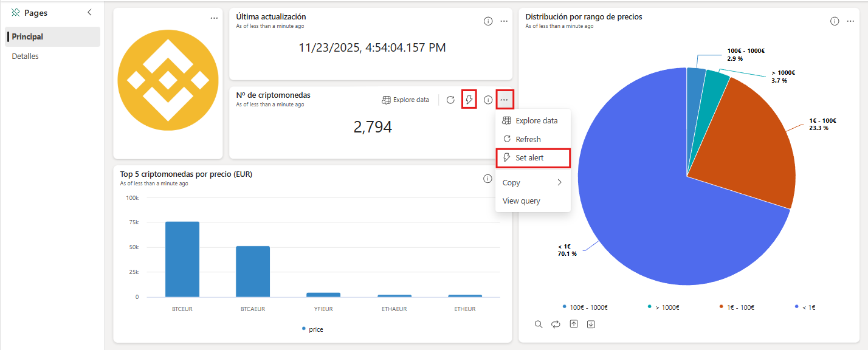Image resolution: width=868 pixels, height=350 pixels.
Task: Click the Explore data button on the tile
Action: pos(405,100)
